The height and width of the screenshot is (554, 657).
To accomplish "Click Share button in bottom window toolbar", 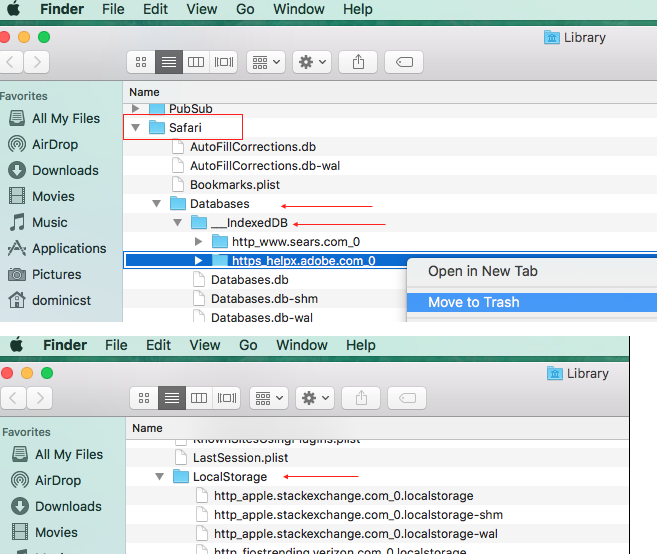I will (361, 398).
